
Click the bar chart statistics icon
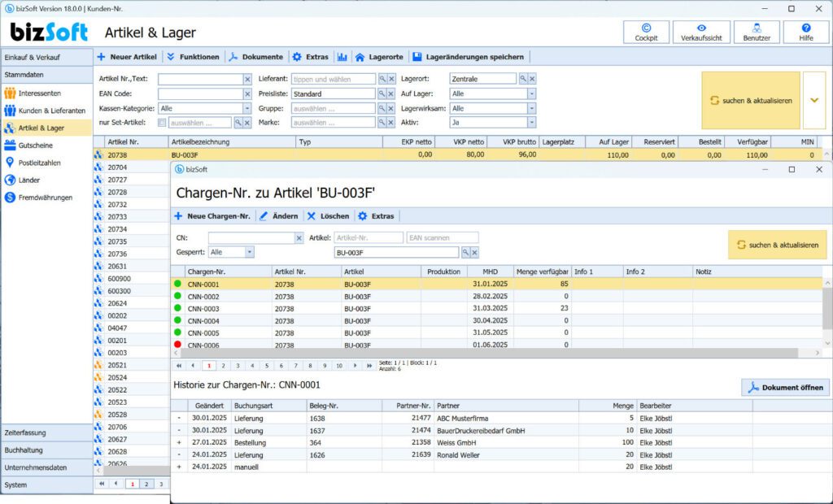pyautogui.click(x=342, y=57)
